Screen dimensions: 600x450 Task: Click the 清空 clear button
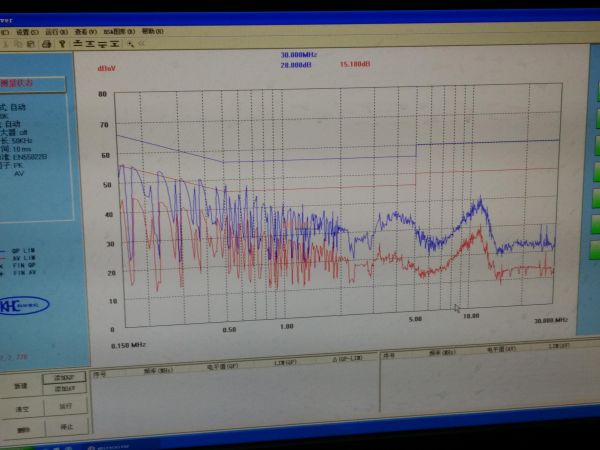[22, 409]
